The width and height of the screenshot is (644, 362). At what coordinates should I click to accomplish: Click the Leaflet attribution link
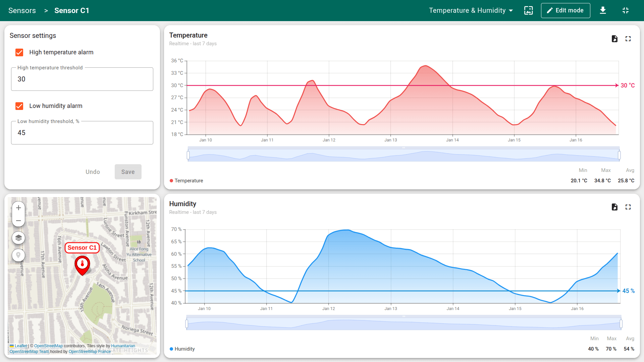click(x=20, y=346)
